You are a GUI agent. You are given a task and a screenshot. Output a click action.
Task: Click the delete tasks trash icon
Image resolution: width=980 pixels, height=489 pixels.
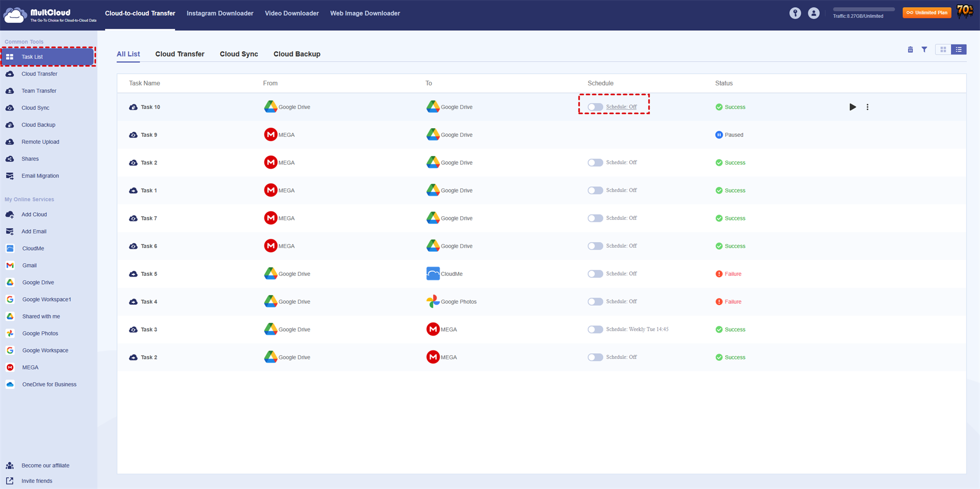(x=910, y=49)
